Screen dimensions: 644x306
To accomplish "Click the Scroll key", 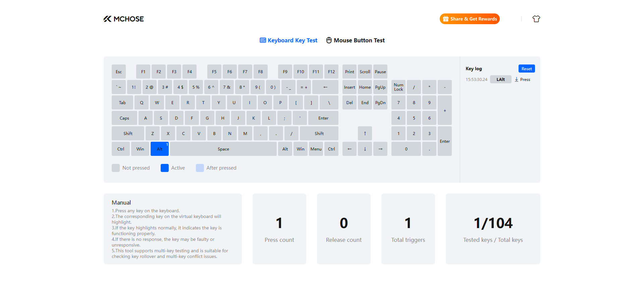I will click(x=365, y=72).
